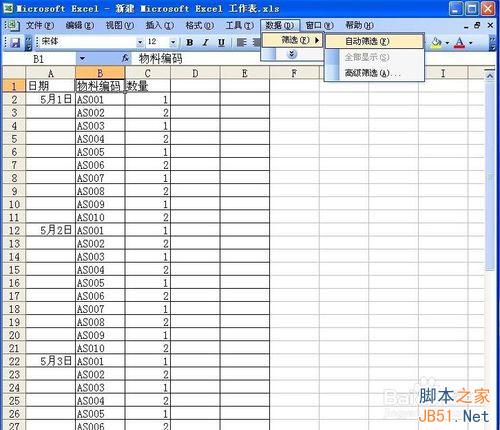Click the Excel icon in title bar
This screenshot has width=500, height=430.
tap(8, 8)
